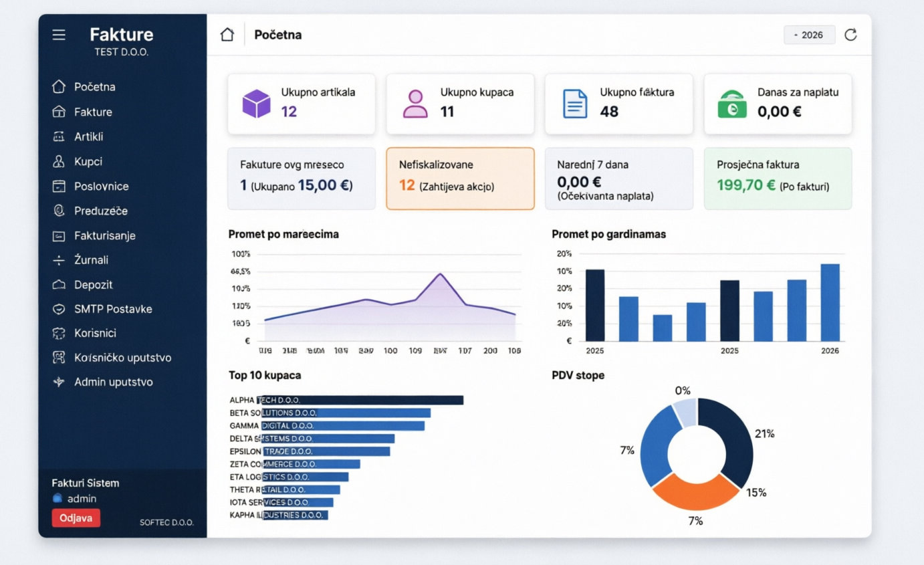Click the Preduzeće sidebar icon

(59, 211)
